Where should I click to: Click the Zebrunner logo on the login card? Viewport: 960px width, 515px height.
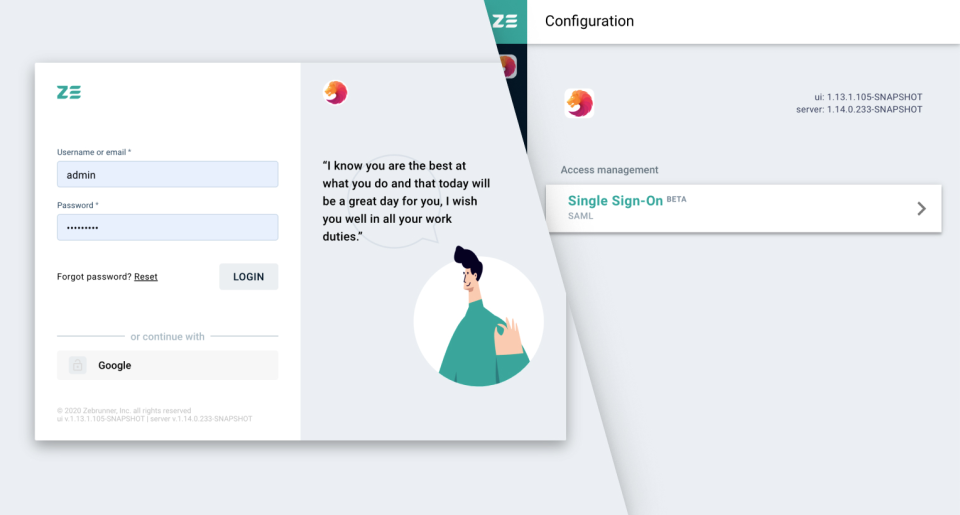pyautogui.click(x=69, y=92)
